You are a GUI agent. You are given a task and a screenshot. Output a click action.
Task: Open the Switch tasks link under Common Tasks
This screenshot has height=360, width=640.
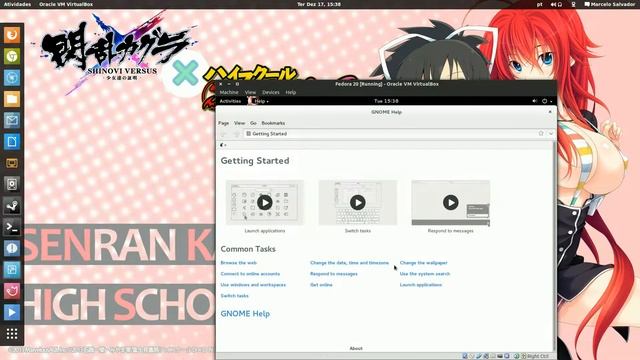[x=234, y=296]
